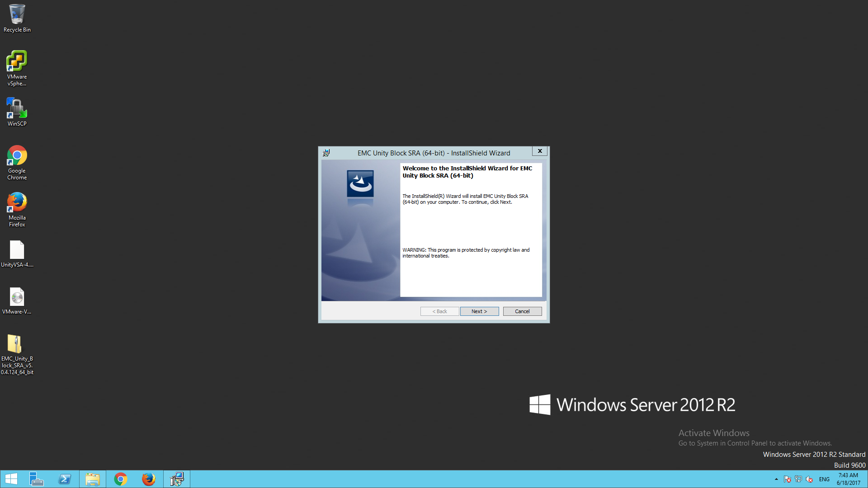Close the InstallShield Wizard window
The height and width of the screenshot is (488, 868).
[x=540, y=151]
